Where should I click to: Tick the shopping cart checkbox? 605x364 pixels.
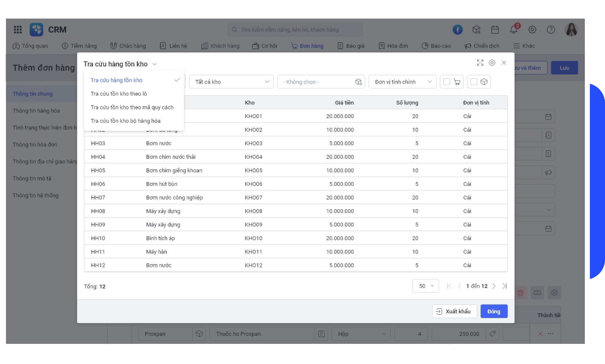click(447, 82)
